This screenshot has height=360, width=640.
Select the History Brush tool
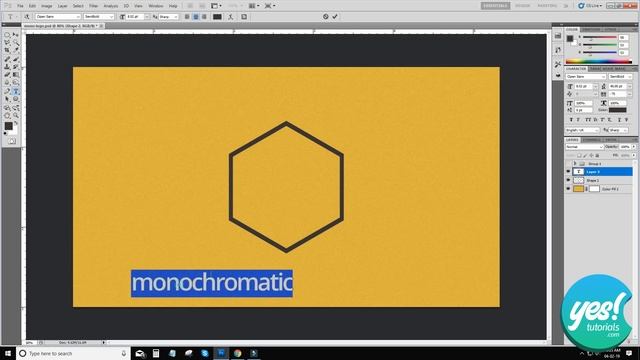pyautogui.click(x=16, y=67)
